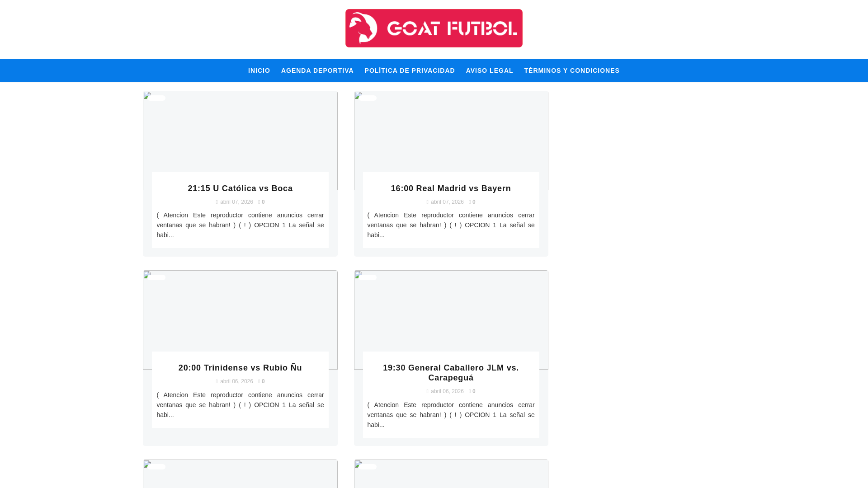868x488 pixels.
Task: Click abril 06, 2026 date under General Caballero post
Action: point(447,391)
